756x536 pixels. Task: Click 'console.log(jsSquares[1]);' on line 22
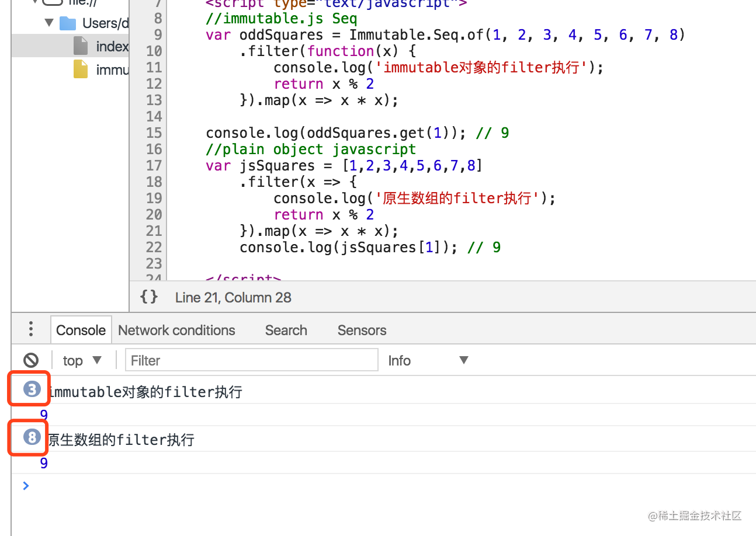[349, 248]
